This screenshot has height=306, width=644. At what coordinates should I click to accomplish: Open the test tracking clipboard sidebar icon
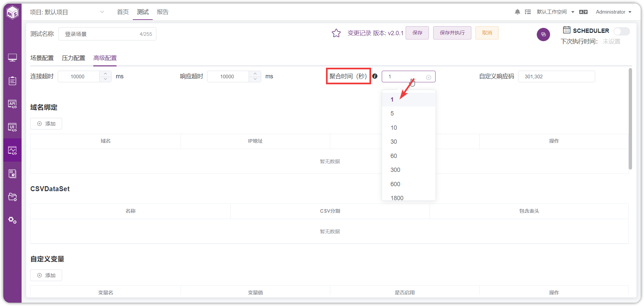12,81
